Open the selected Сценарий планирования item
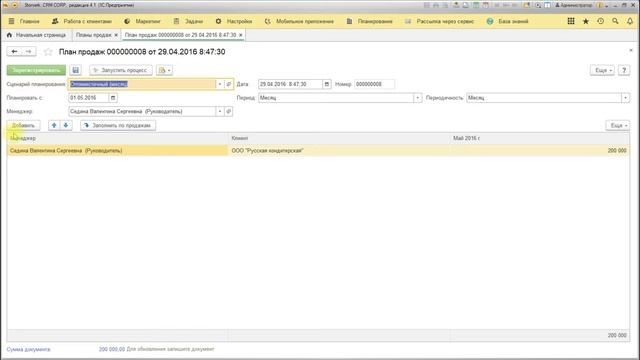640x360 pixels. 229,84
